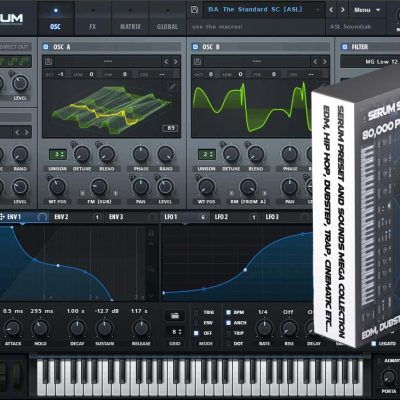Click the 'use the macros!' description text
Viewport: 400px width, 400px height.
(217, 27)
